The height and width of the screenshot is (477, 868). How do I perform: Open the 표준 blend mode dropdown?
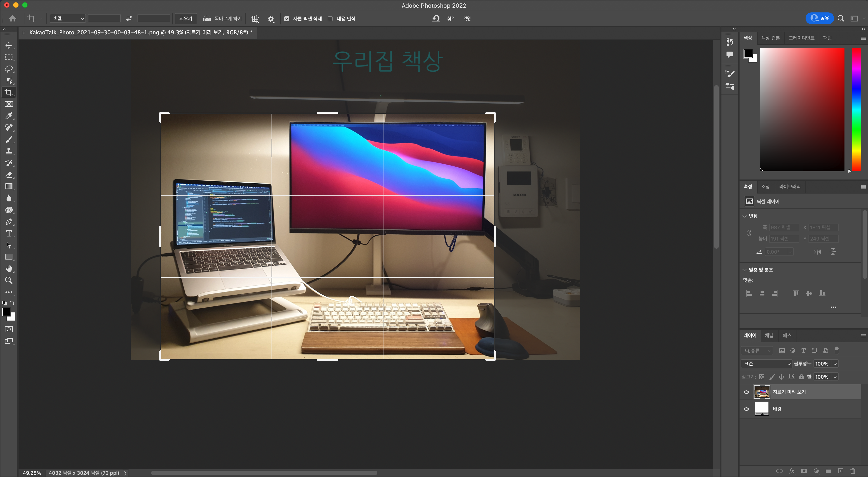pyautogui.click(x=766, y=364)
